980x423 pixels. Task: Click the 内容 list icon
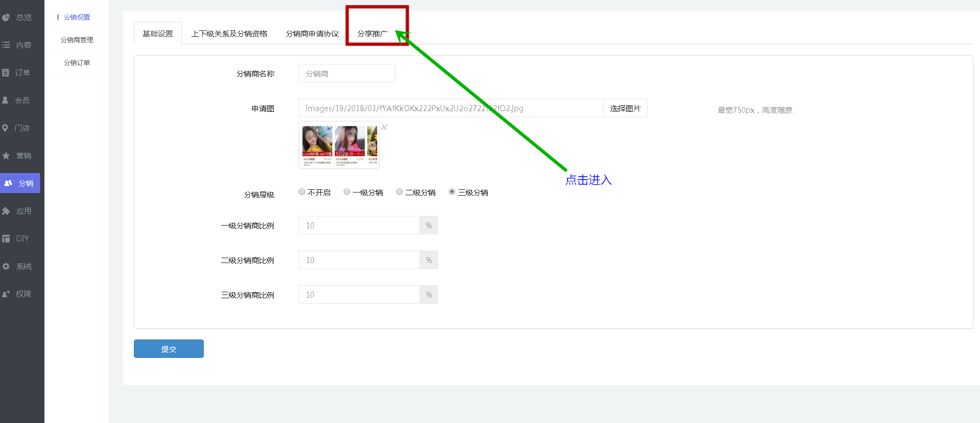[6, 45]
